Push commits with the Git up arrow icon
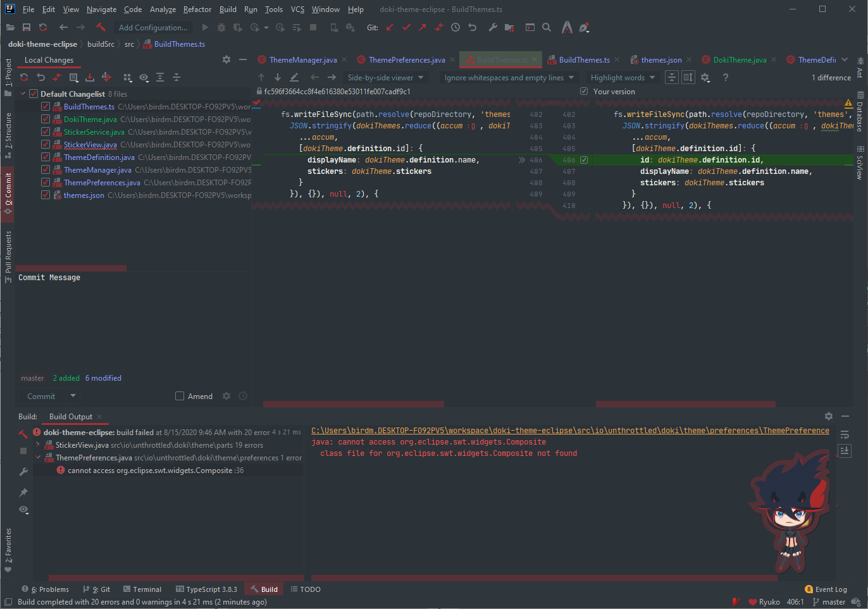 coord(423,28)
